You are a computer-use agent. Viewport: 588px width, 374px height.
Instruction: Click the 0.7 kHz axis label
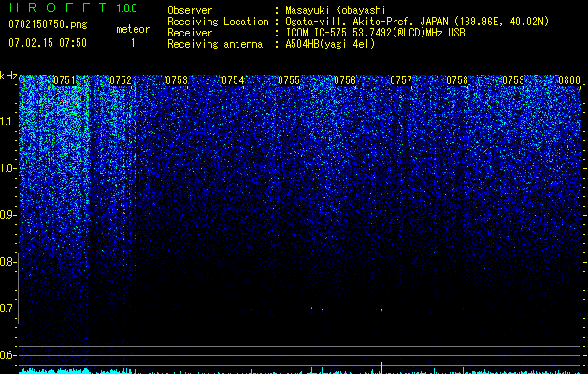(7, 309)
